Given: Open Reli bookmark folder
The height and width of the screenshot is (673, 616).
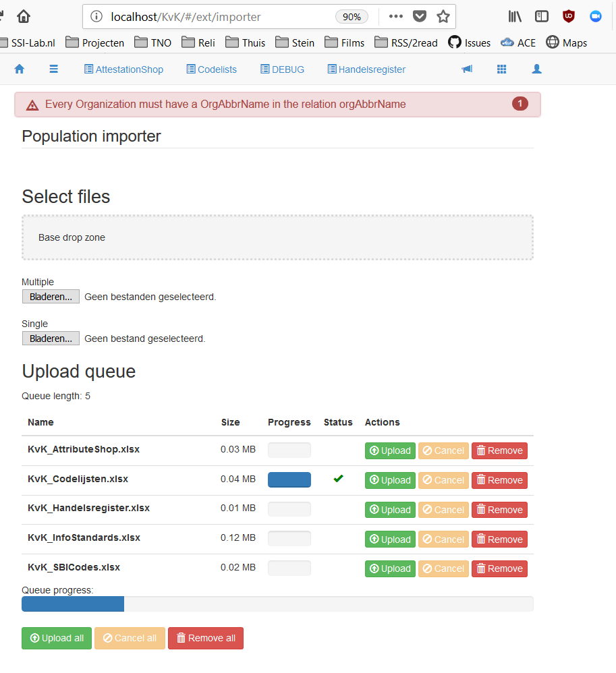Looking at the screenshot, I should (x=198, y=43).
